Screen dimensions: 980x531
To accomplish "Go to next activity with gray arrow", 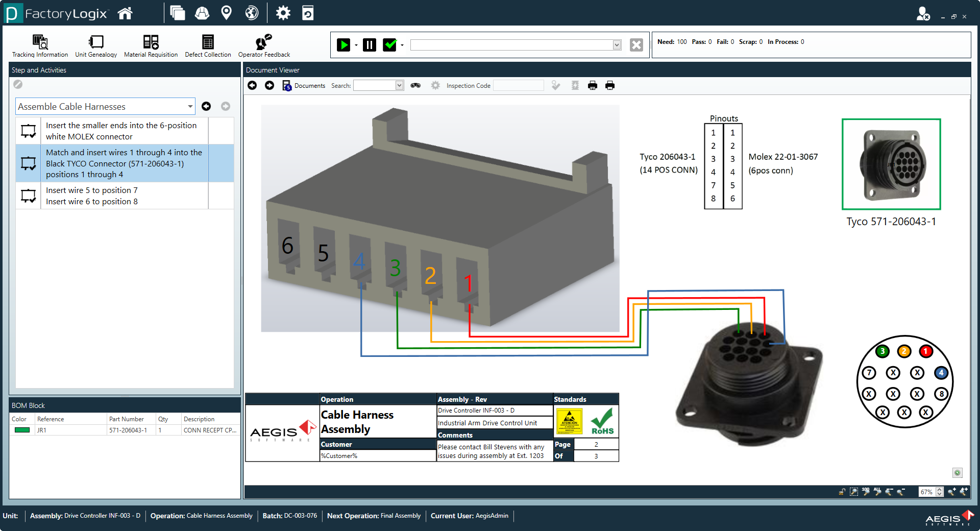I will pyautogui.click(x=226, y=106).
